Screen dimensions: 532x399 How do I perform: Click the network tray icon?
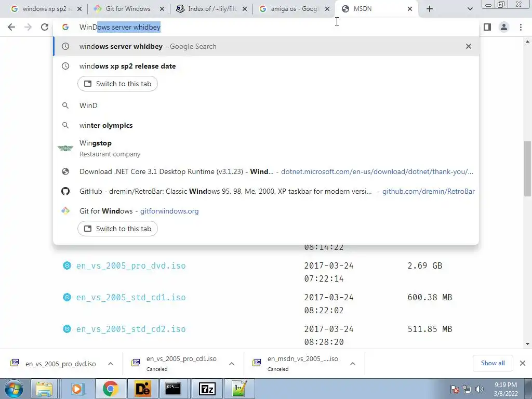467,389
